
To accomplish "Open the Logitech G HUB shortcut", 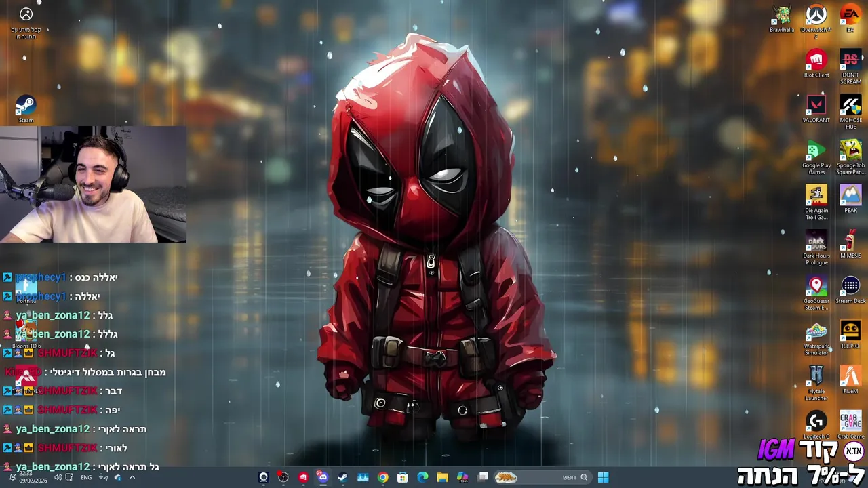I will click(816, 426).
